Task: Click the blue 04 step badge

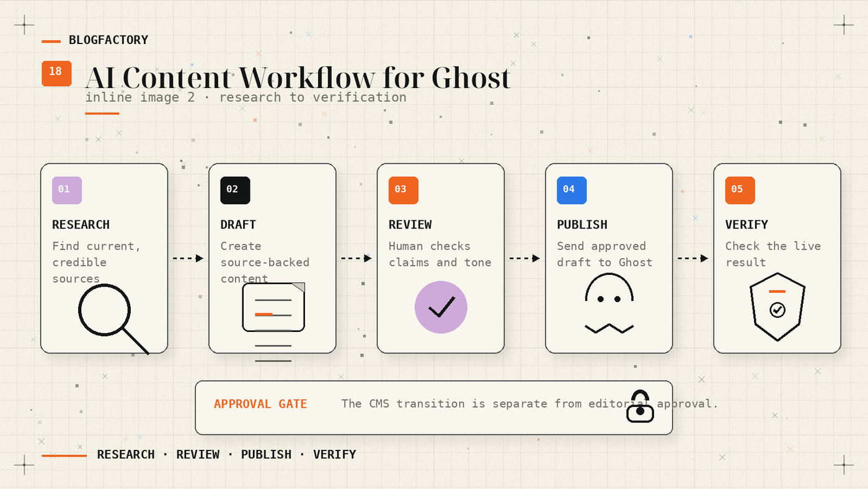Action: [572, 191]
